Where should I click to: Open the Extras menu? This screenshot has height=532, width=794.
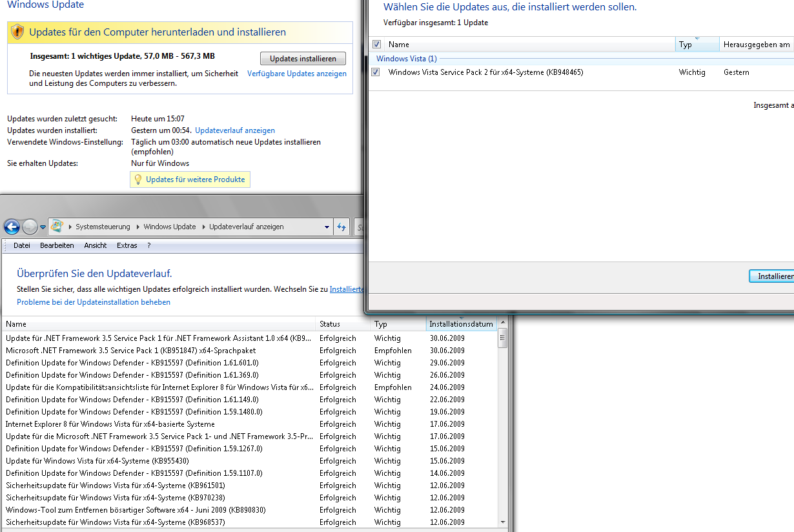tap(127, 245)
